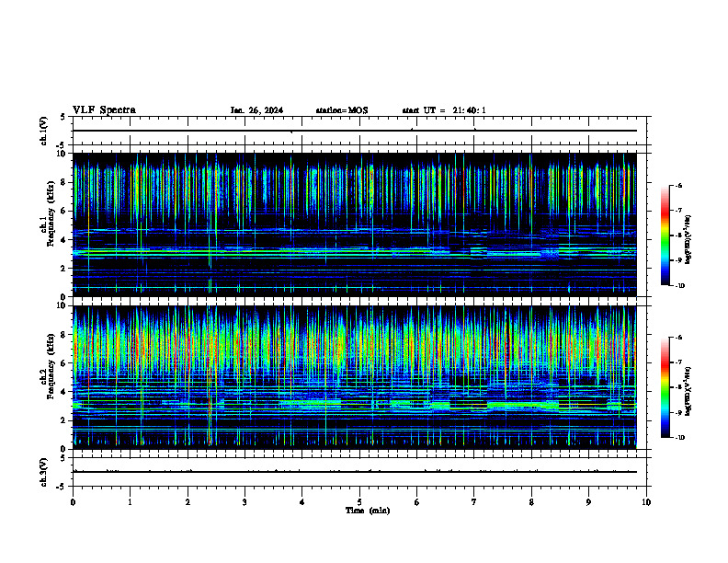Click time axis tick label "9"

[588, 502]
